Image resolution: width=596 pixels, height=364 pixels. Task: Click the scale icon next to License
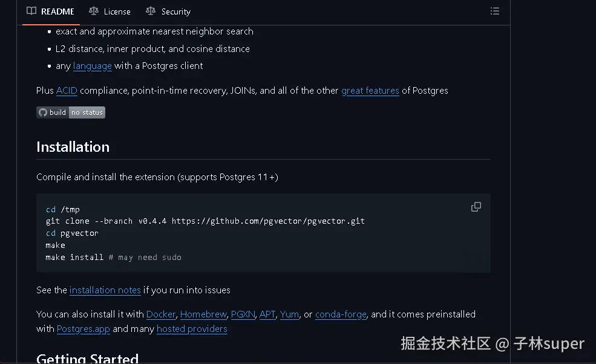point(94,11)
